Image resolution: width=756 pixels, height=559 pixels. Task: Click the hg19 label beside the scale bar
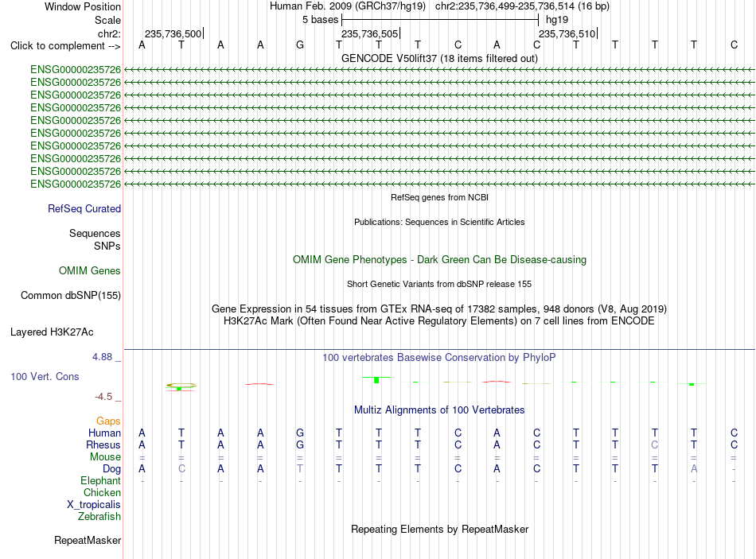click(x=557, y=20)
